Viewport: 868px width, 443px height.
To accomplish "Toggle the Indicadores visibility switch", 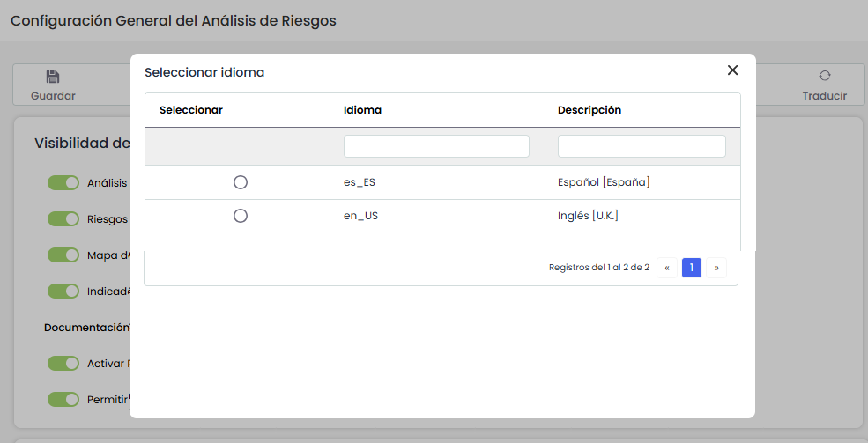I will point(63,291).
